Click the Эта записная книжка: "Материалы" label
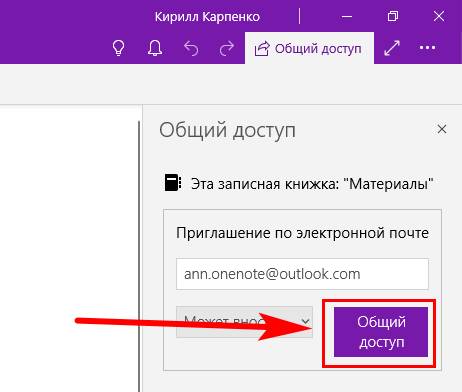Viewport: 462px width, 392px height. coord(312,184)
